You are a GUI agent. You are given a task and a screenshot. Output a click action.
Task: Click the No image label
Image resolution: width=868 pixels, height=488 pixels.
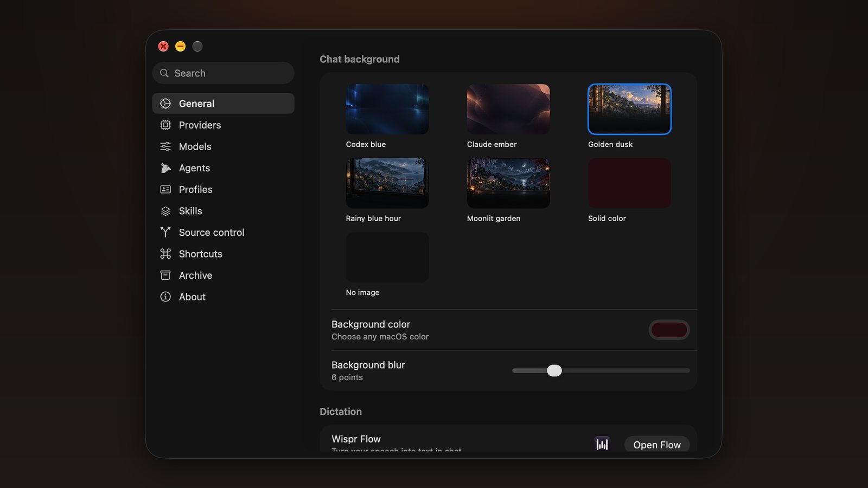pyautogui.click(x=362, y=292)
